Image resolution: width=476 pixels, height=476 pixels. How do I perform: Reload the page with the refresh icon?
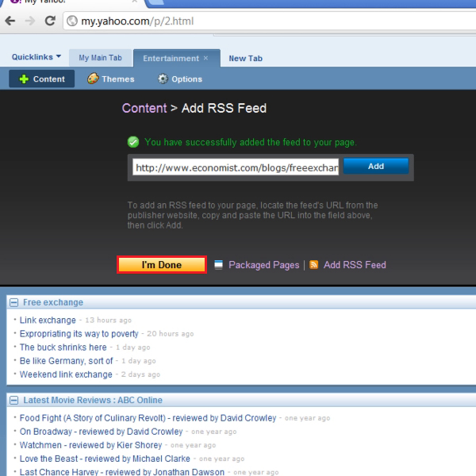click(x=50, y=21)
